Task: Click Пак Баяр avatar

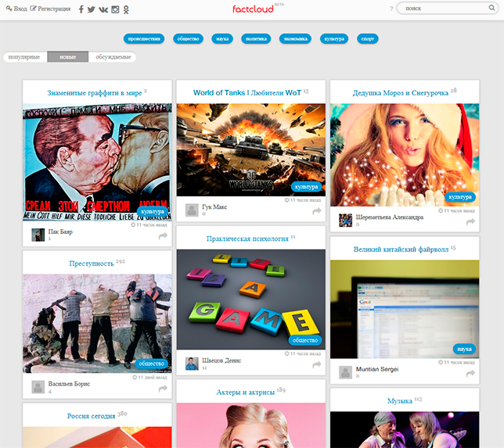Action: [x=38, y=235]
